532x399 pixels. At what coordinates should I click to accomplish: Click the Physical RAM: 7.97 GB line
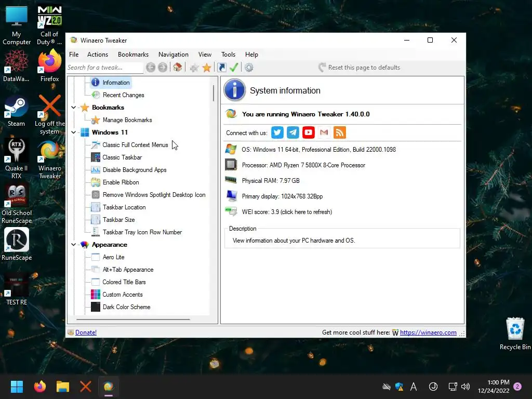(270, 181)
